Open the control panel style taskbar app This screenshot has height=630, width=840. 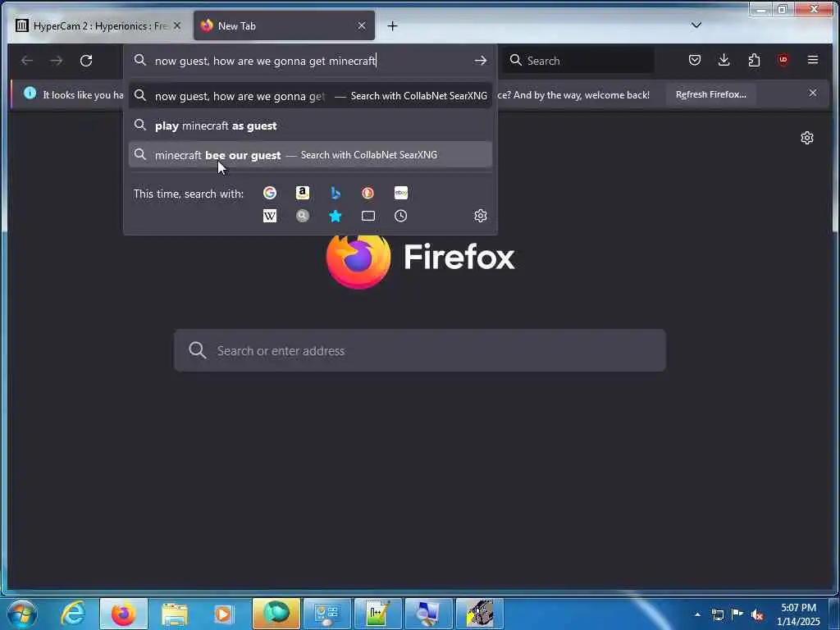point(326,614)
